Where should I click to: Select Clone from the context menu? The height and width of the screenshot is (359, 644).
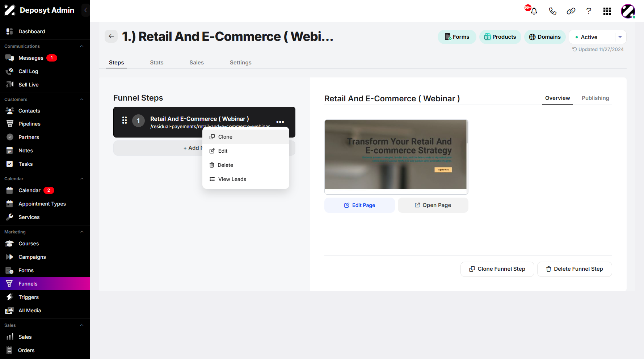tap(246, 137)
